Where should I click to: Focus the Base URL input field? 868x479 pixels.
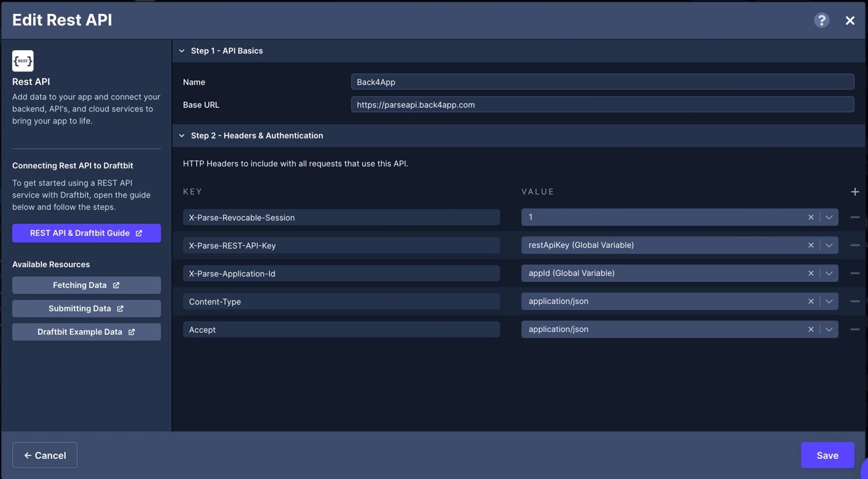pos(602,105)
